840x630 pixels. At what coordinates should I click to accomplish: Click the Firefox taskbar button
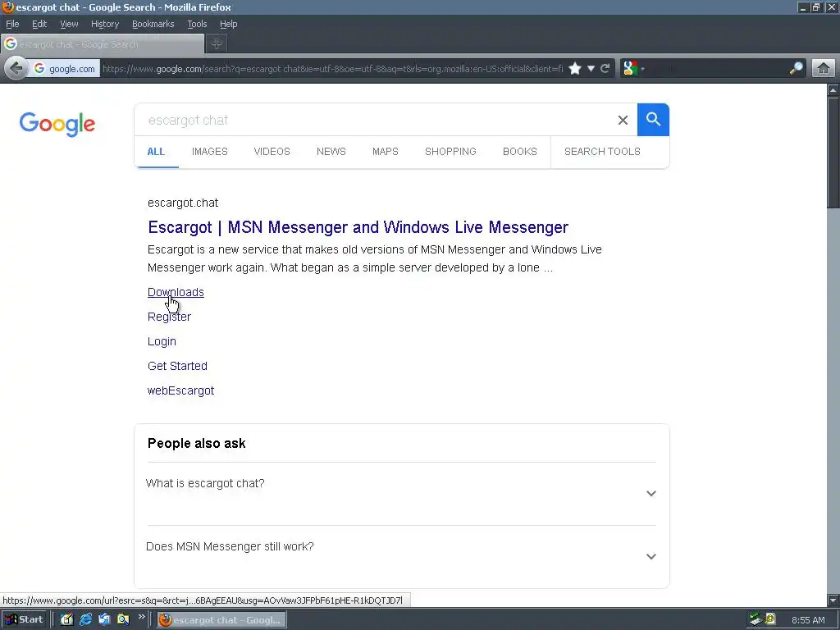point(221,620)
